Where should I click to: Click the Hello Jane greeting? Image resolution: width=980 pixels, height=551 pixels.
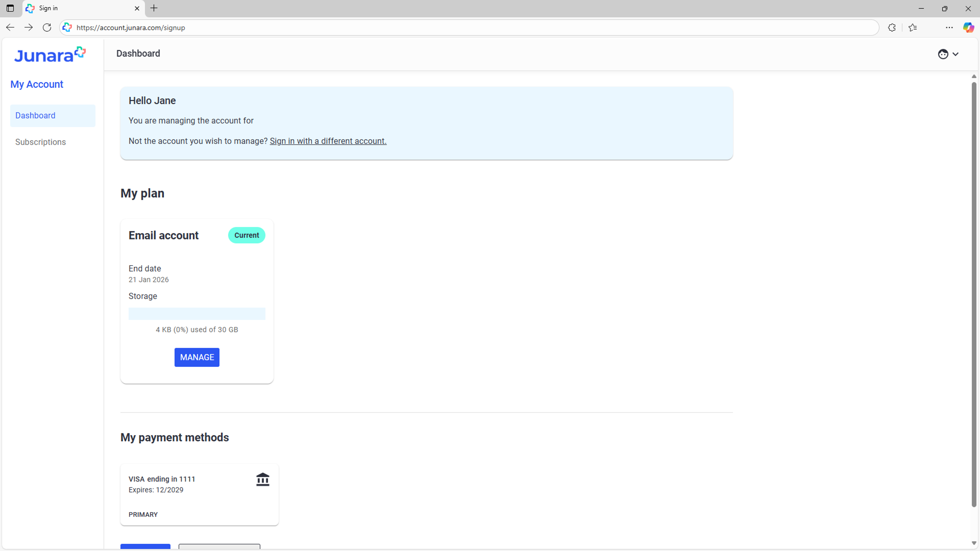152,100
